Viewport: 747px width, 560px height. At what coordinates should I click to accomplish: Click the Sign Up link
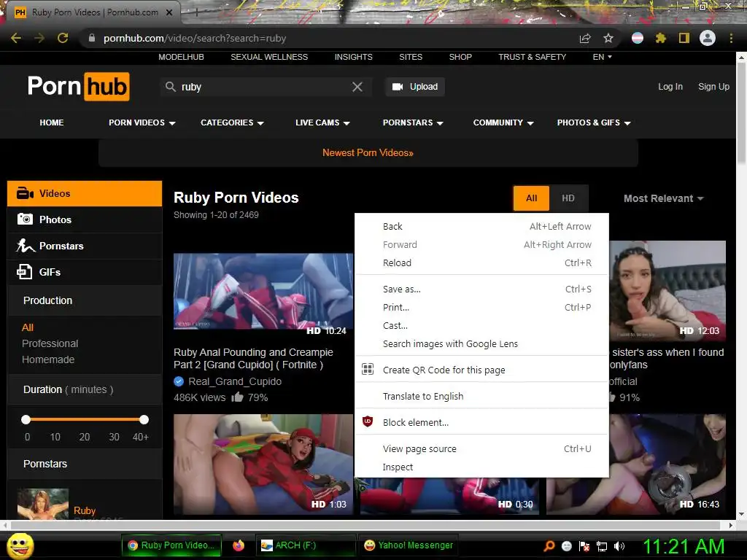point(713,87)
